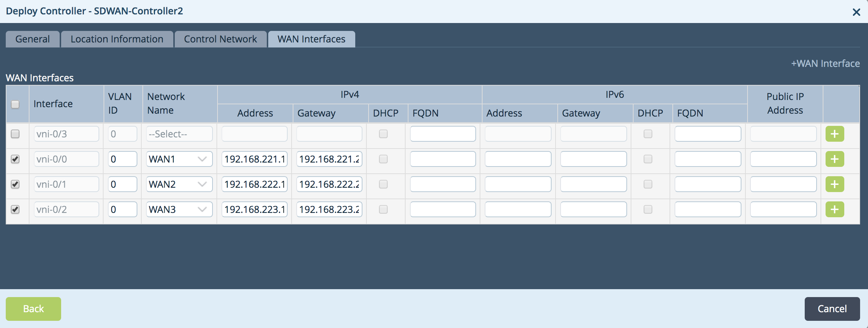Enable IPv6 DHCP for the WAN3 row
868x328 pixels.
click(648, 209)
